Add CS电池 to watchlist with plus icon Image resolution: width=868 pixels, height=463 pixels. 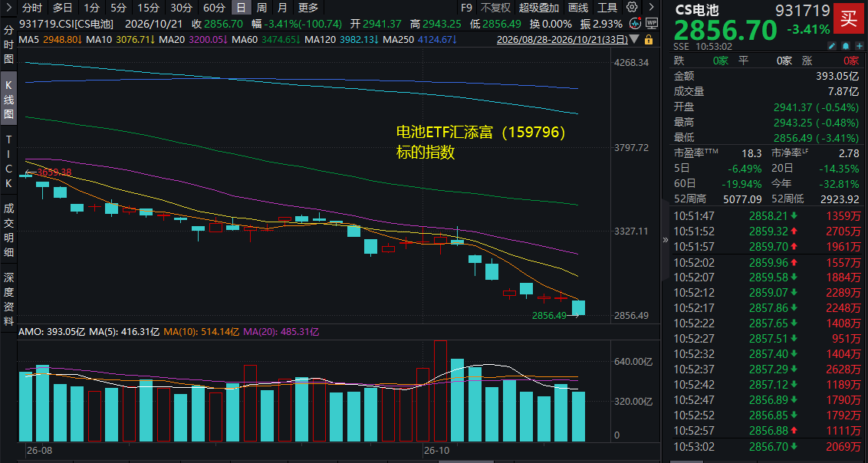(x=859, y=45)
